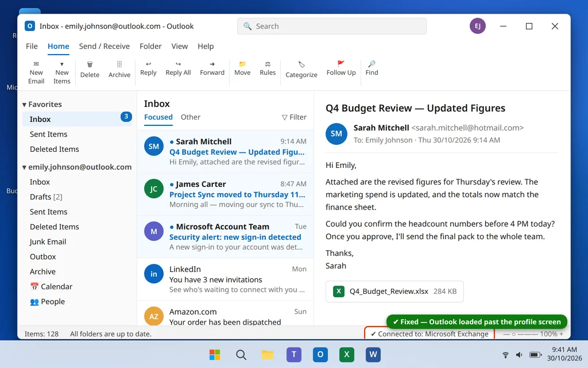Archive the selected email
Image resolution: width=588 pixels, height=368 pixels.
point(119,70)
